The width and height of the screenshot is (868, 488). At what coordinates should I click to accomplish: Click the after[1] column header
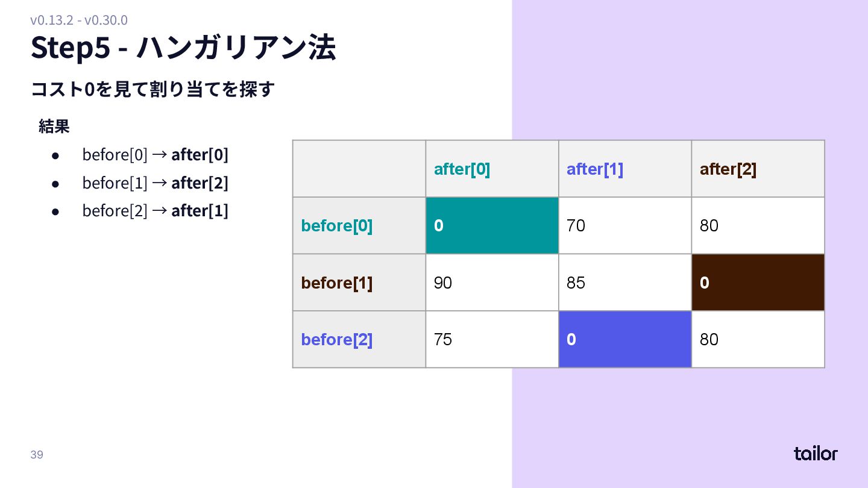624,169
